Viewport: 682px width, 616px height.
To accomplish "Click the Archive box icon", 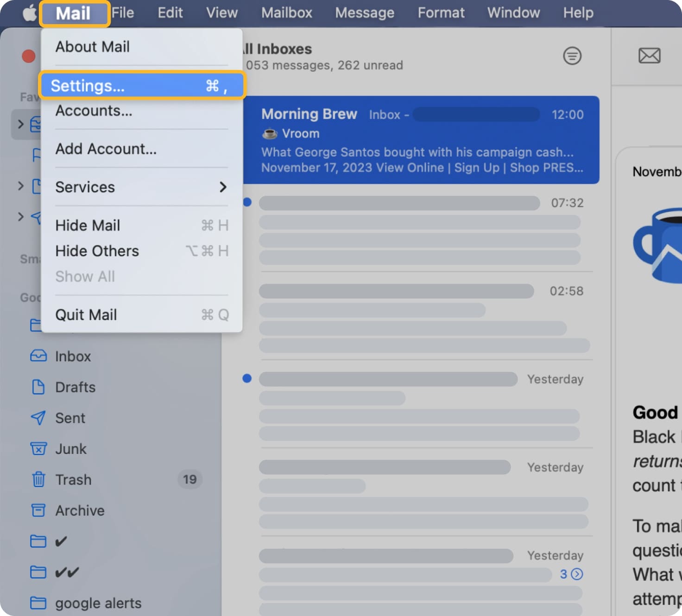I will click(x=38, y=510).
